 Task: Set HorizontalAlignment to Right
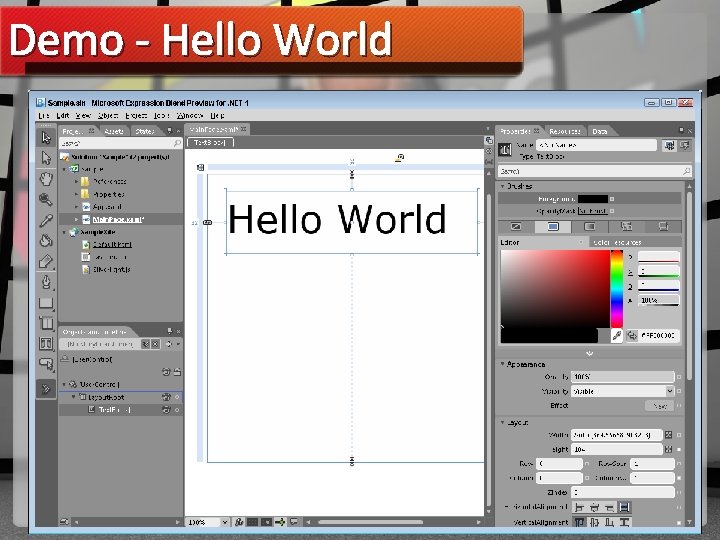click(609, 507)
